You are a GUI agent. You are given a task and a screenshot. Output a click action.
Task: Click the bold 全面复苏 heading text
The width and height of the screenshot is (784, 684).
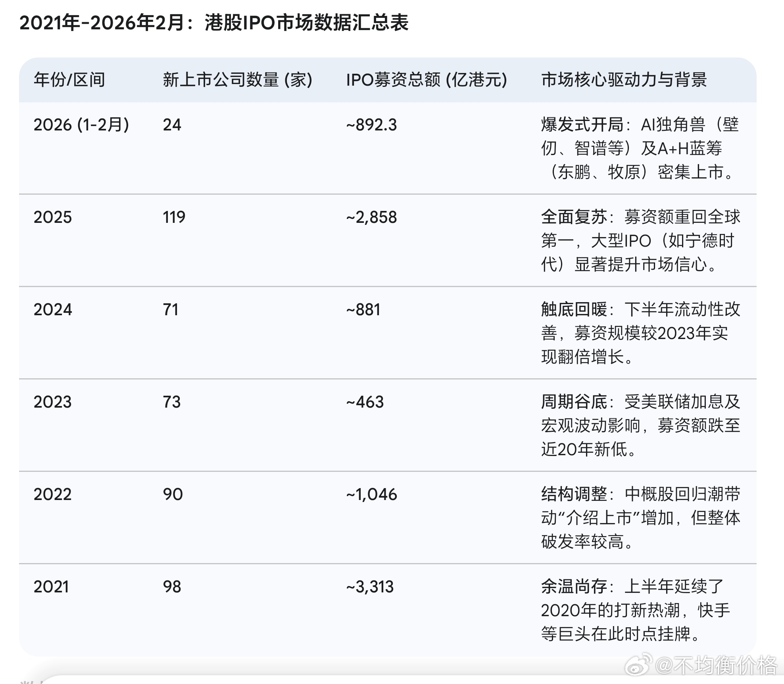pos(574,217)
